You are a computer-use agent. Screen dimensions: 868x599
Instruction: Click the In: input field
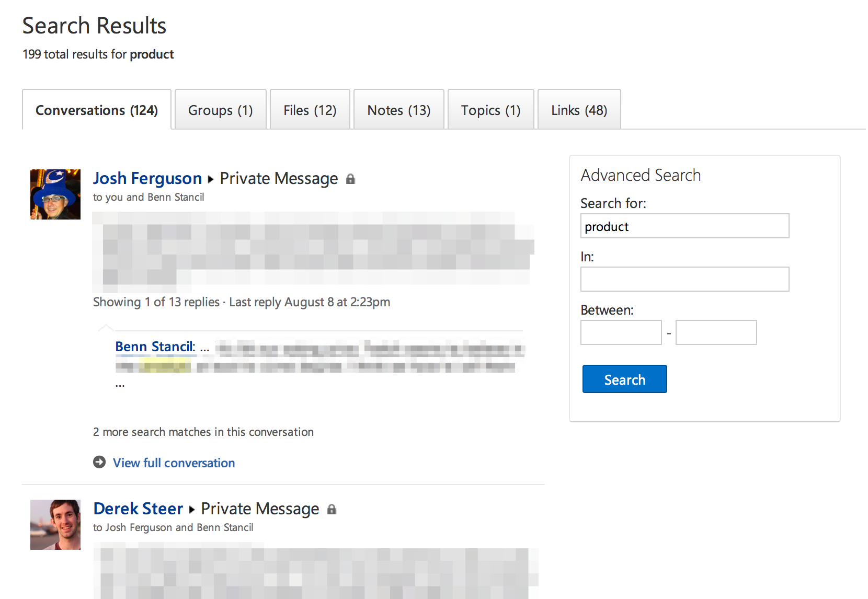pos(684,279)
